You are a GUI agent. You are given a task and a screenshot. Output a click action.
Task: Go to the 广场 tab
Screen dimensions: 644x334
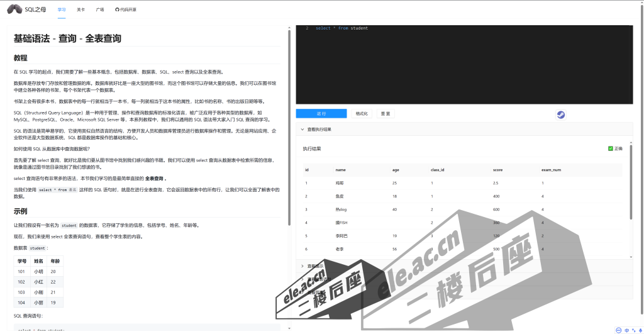(x=100, y=9)
